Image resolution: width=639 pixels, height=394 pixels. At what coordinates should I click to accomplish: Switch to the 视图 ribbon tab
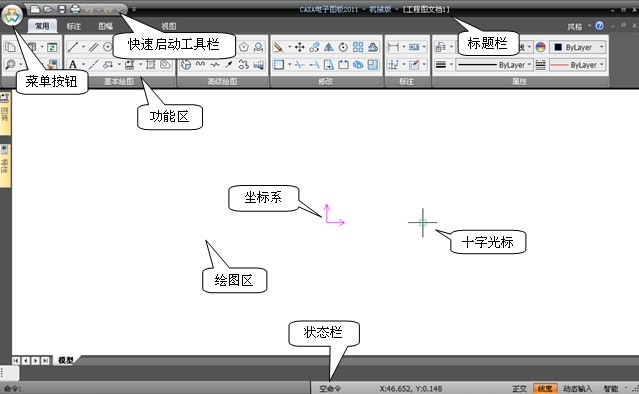169,26
